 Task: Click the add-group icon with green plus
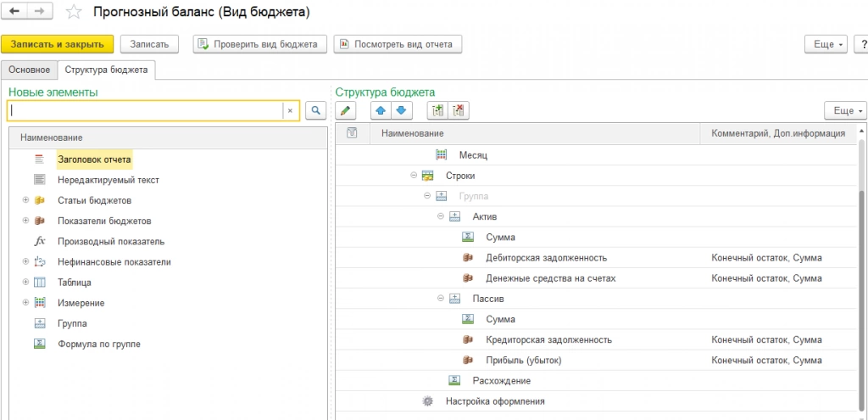click(437, 110)
